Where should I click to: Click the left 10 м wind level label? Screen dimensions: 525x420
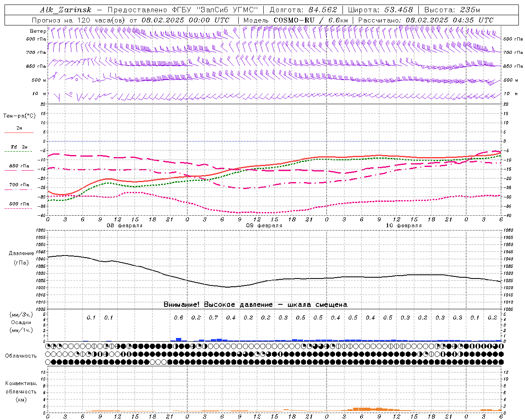pyautogui.click(x=39, y=94)
